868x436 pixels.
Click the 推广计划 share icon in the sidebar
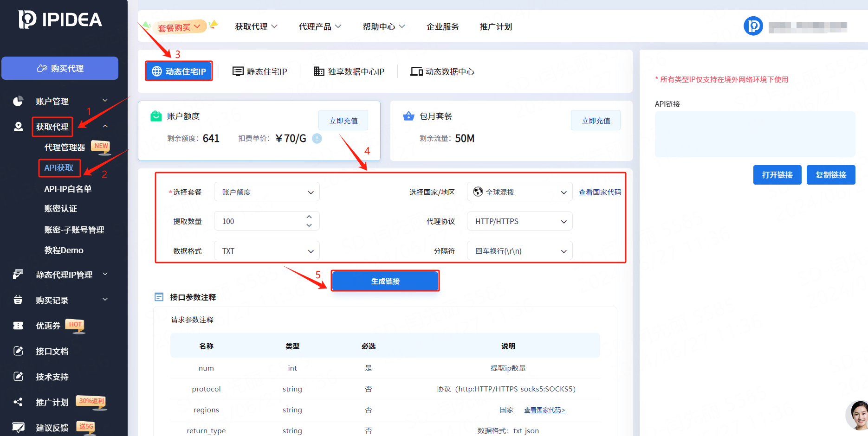(x=18, y=402)
